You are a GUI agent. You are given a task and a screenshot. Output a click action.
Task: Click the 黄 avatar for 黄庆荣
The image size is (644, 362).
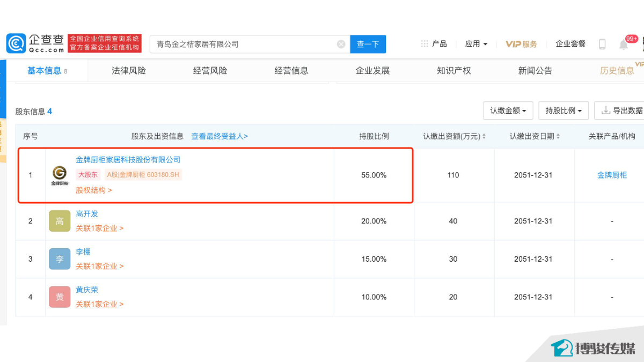point(60,297)
